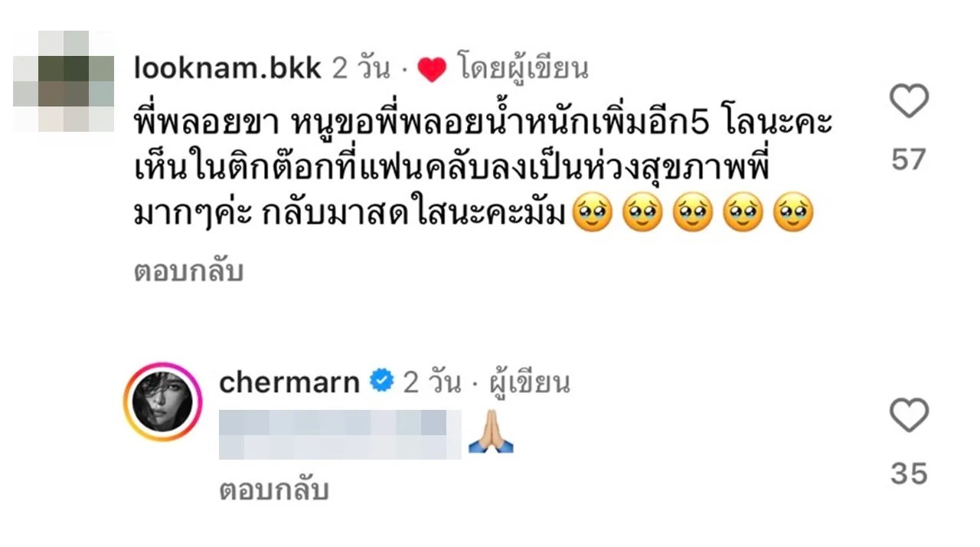Image resolution: width=980 pixels, height=547 pixels.
Task: Open chermarn's story from the profile picture
Action: [162, 402]
